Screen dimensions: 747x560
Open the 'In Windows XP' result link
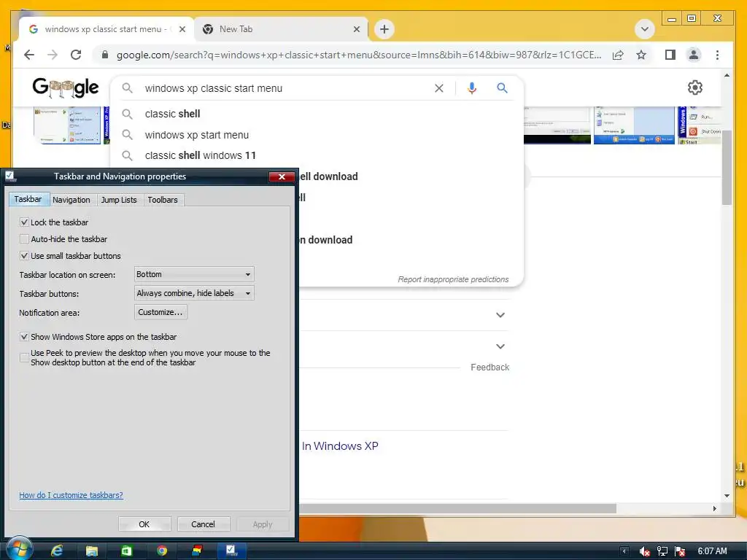click(x=340, y=446)
